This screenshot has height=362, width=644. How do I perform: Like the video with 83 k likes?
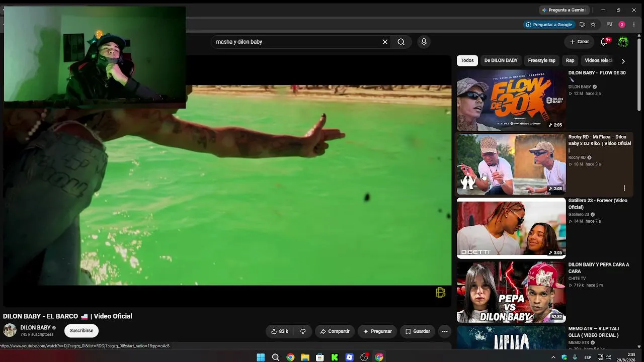[280, 331]
